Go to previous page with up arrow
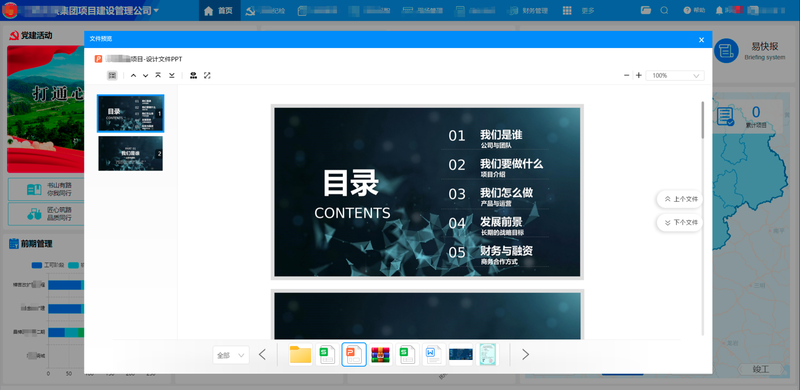This screenshot has width=800, height=390. click(x=133, y=76)
